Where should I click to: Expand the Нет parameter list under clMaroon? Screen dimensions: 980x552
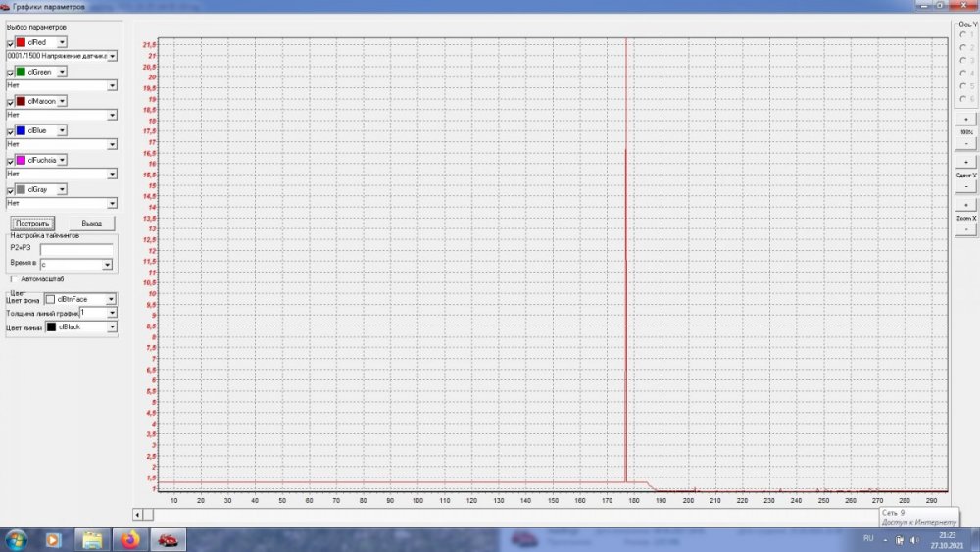112,115
